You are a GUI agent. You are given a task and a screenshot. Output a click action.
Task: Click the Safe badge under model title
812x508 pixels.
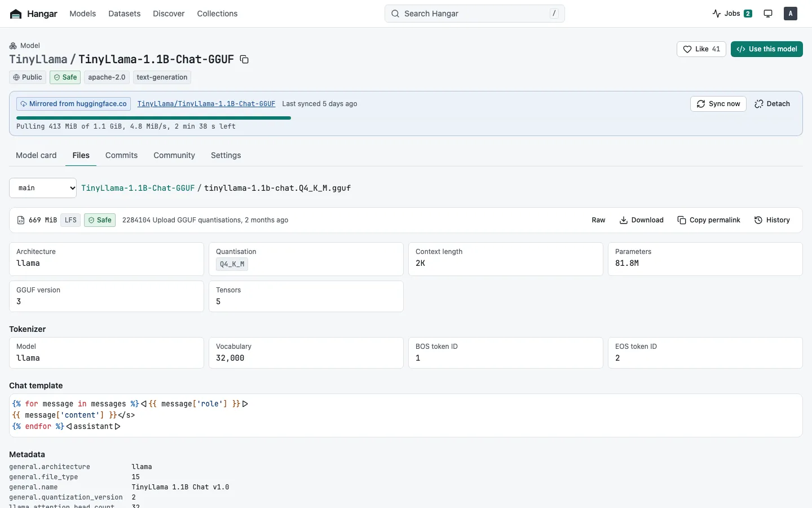coord(65,77)
